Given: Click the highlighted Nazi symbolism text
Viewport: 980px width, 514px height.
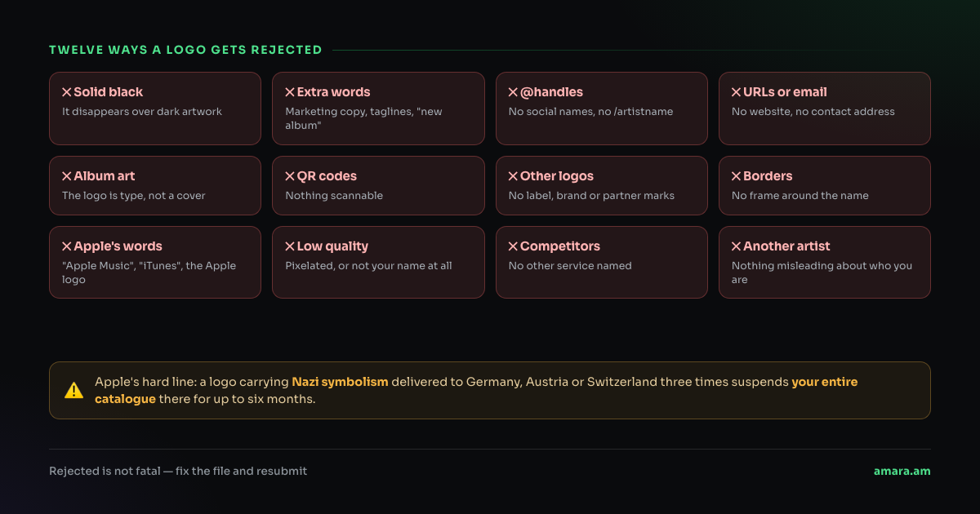Looking at the screenshot, I should tap(340, 382).
